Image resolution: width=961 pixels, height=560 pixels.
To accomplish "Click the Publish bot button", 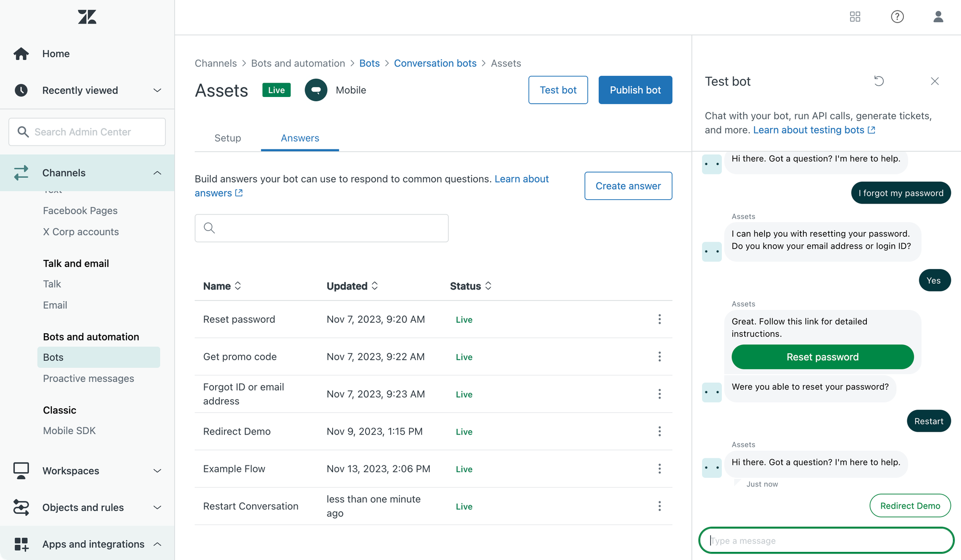I will (635, 90).
